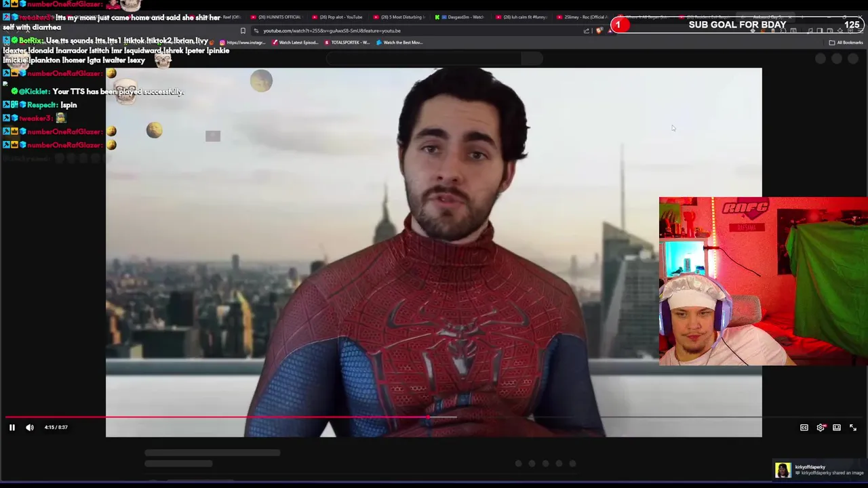Switch to the Pop alot - YouTube tab
The image size is (868, 488).
[337, 17]
